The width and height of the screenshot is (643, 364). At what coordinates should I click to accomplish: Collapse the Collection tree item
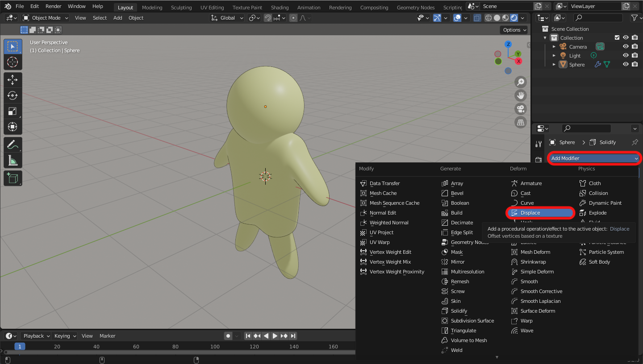click(545, 38)
